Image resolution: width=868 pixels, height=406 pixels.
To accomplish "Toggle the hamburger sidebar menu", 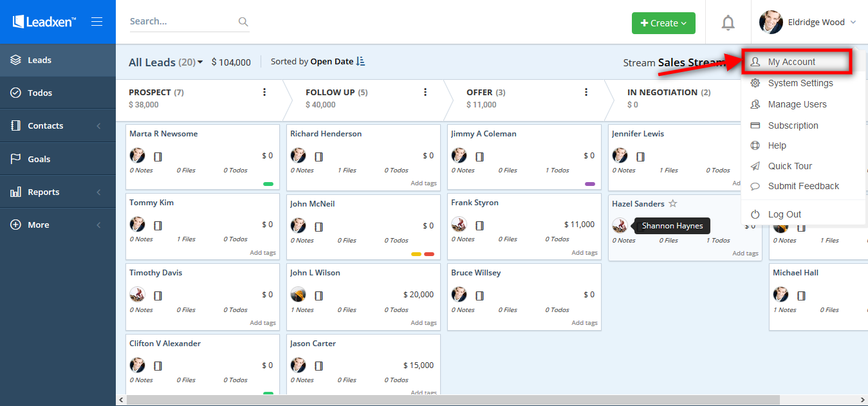I will pyautogui.click(x=97, y=22).
